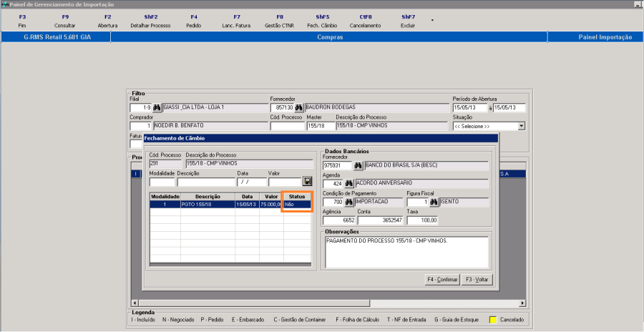
Task: Click the F2 Abertura toolbar item
Action: click(x=107, y=21)
